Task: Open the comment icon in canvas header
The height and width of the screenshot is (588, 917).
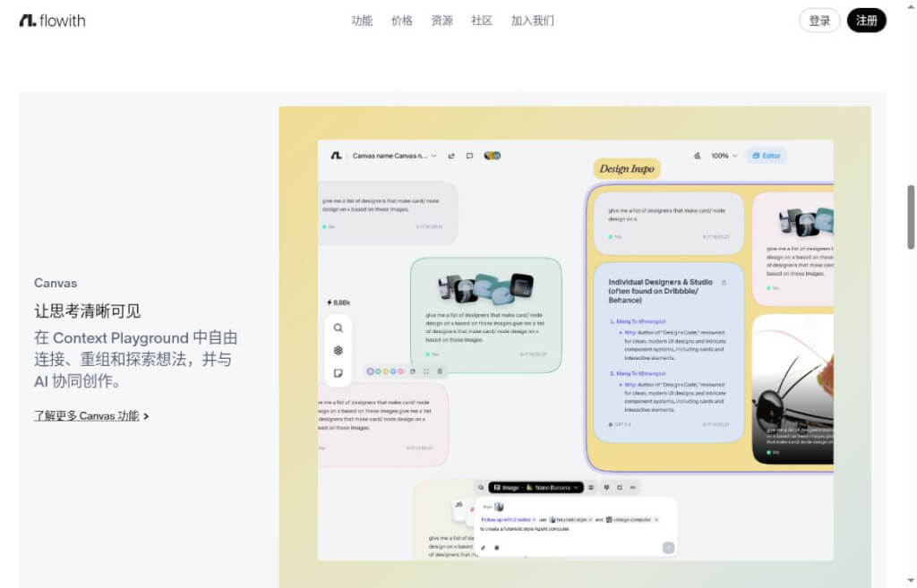Action: pos(469,156)
